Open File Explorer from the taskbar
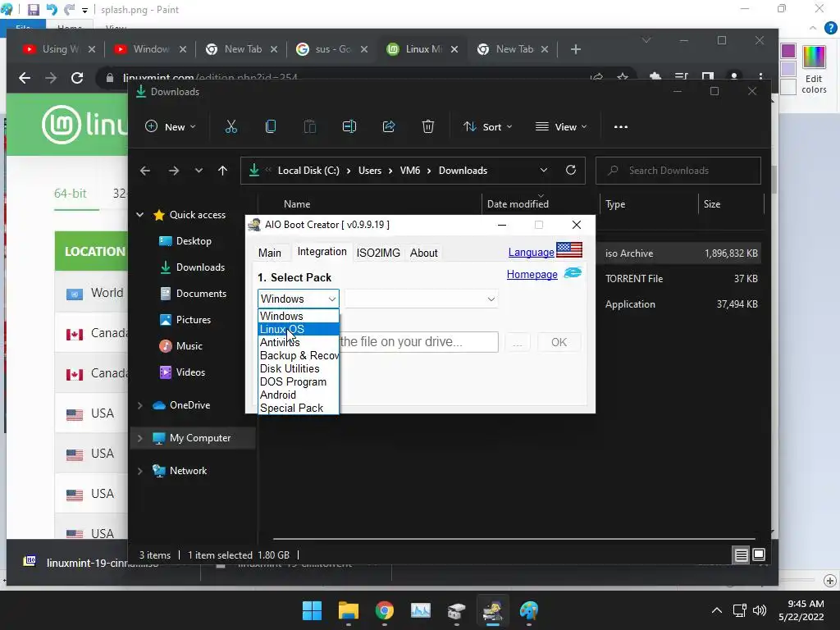Viewport: 840px width, 630px height. coord(348,610)
